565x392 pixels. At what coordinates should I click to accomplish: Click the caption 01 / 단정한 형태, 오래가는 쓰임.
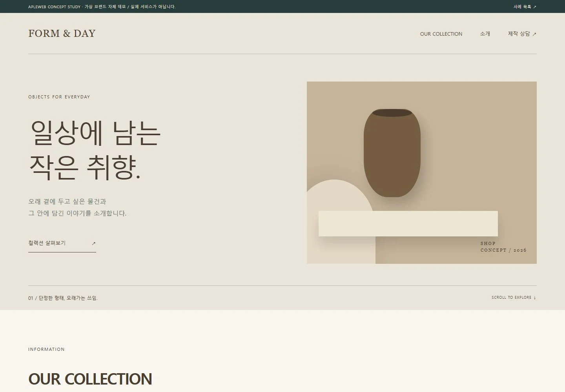coord(63,298)
